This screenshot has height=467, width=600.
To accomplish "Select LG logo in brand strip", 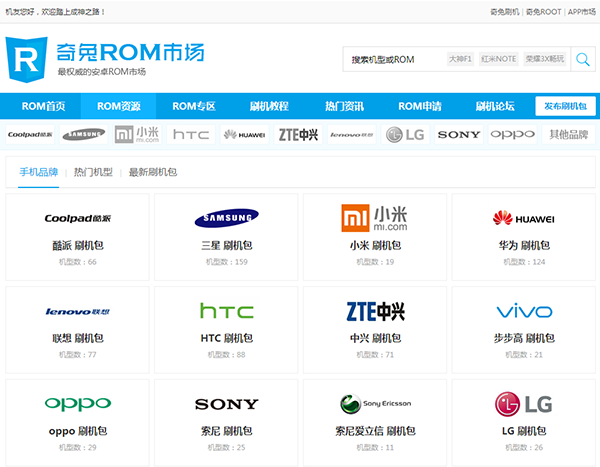I will pos(405,135).
